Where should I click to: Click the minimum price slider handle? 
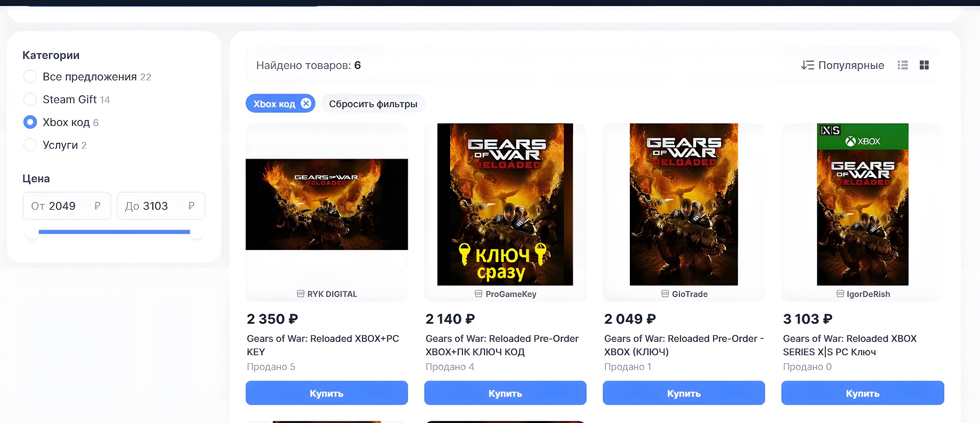click(x=32, y=232)
